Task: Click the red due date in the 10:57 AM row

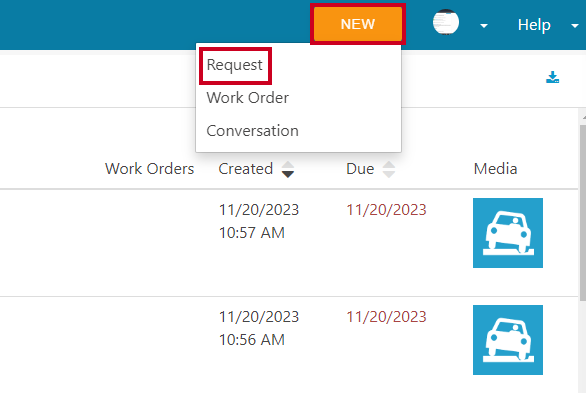Action: click(386, 210)
